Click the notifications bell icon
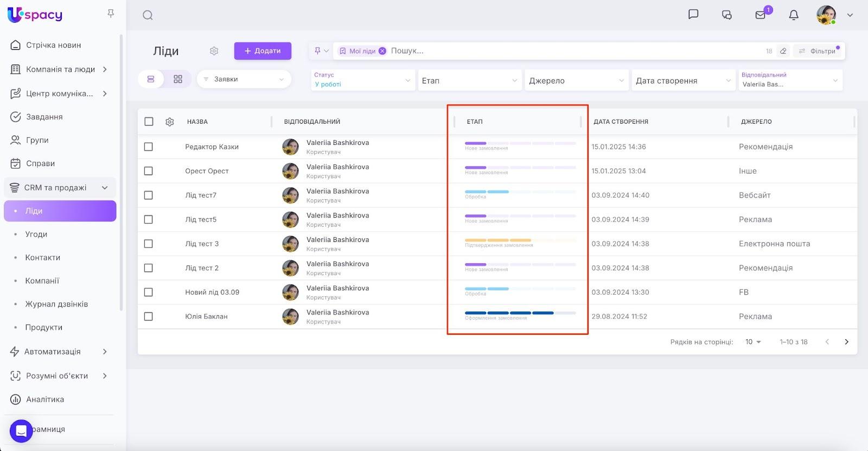 pos(794,15)
